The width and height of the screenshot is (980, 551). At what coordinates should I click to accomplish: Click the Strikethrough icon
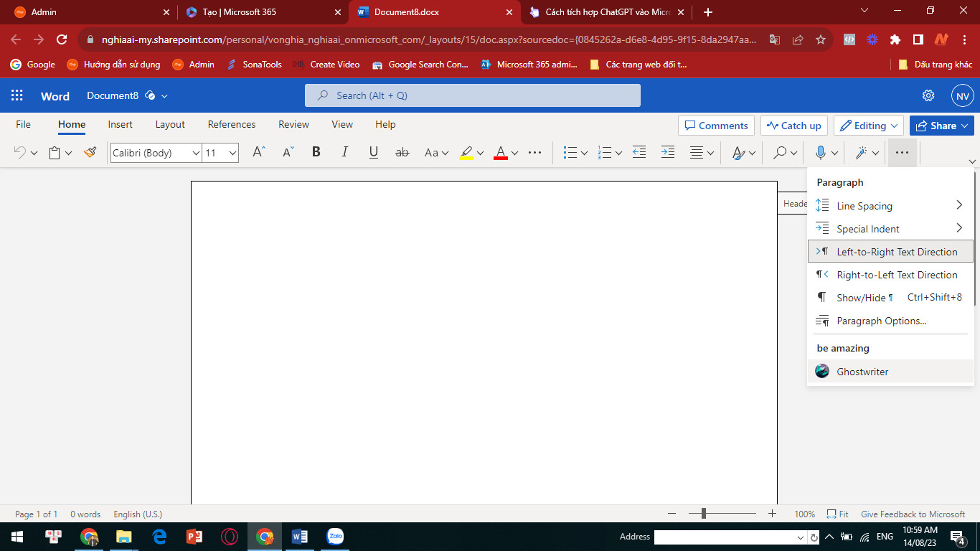click(402, 153)
